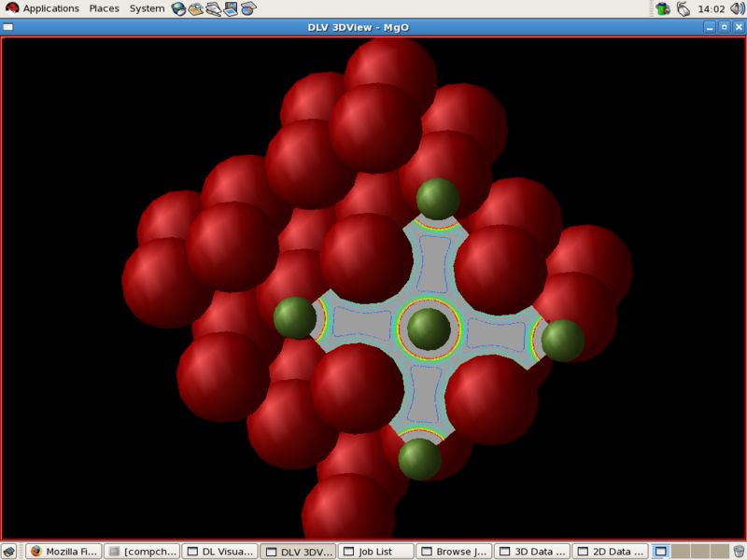Switch to Browse J... taskbar window
Image resolution: width=747 pixels, height=560 pixels.
[455, 552]
